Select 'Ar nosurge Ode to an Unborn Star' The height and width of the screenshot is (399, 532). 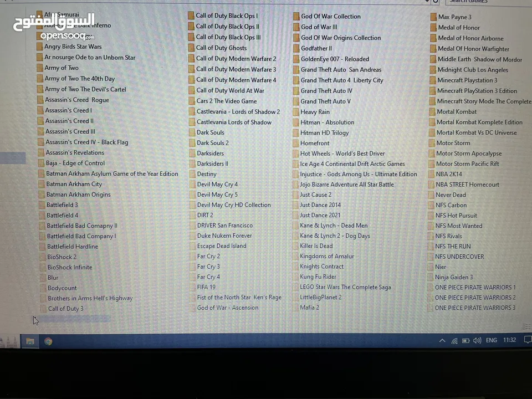(x=90, y=57)
